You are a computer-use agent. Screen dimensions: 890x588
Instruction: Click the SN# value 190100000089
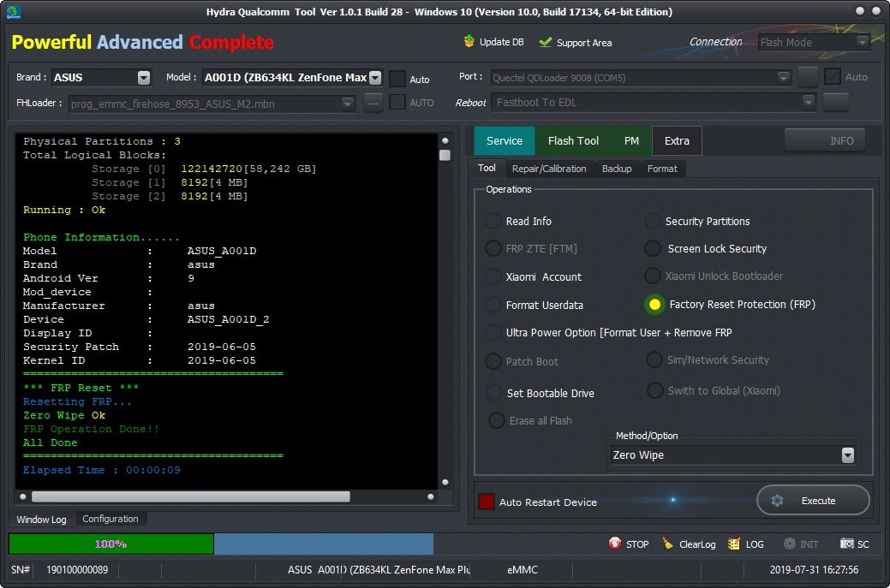pyautogui.click(x=77, y=569)
